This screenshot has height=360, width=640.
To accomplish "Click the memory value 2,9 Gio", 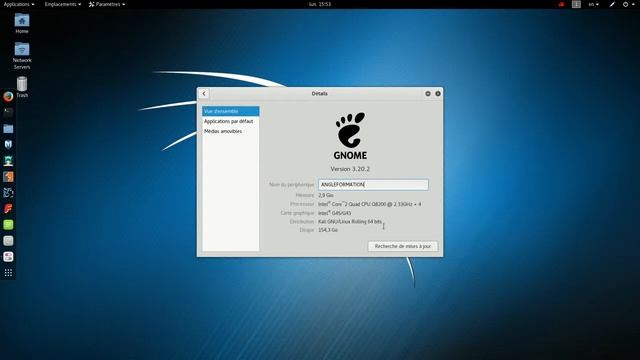I will click(x=326, y=195).
